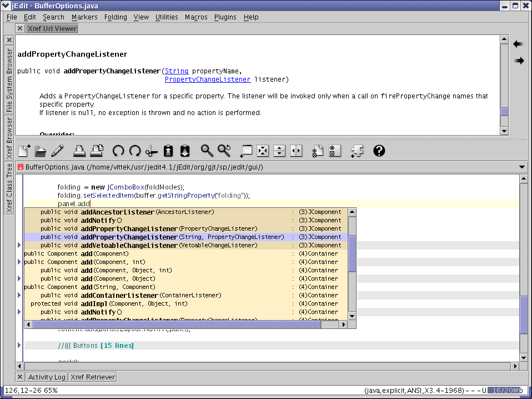The height and width of the screenshot is (399, 532).
Task: Open the Activity Log tab
Action: (47, 377)
